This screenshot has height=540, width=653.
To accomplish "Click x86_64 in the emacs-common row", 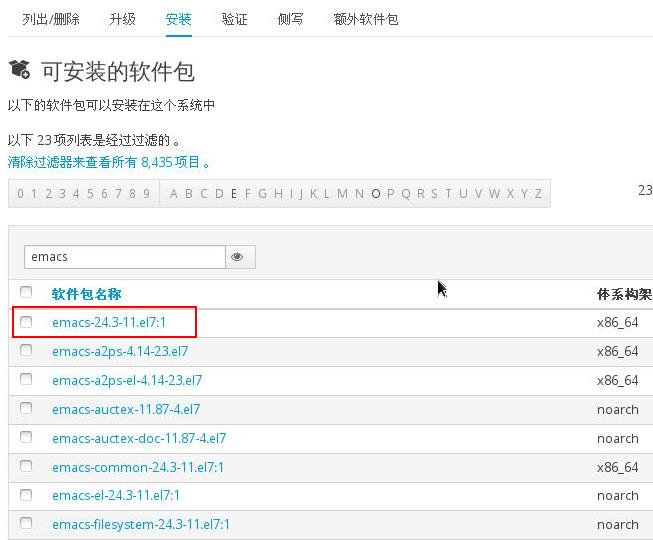I will [618, 467].
